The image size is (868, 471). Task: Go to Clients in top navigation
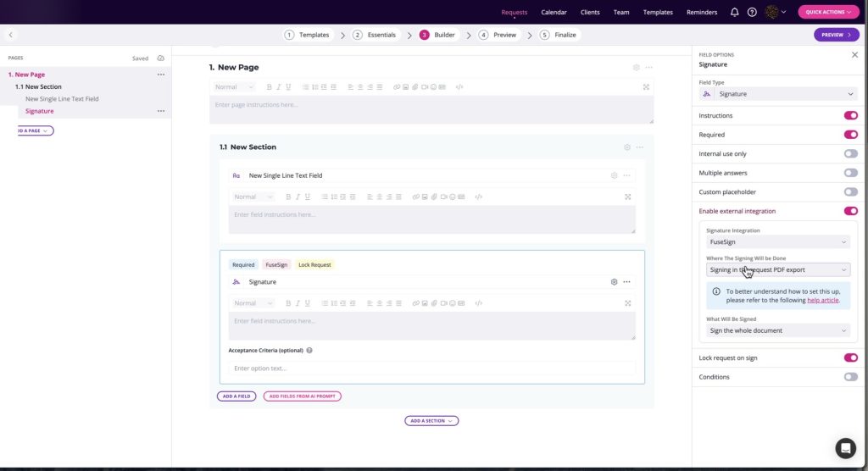590,12
